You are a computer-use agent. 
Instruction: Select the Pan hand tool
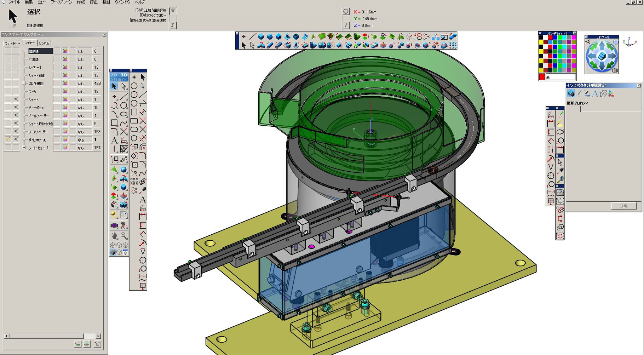(114, 235)
